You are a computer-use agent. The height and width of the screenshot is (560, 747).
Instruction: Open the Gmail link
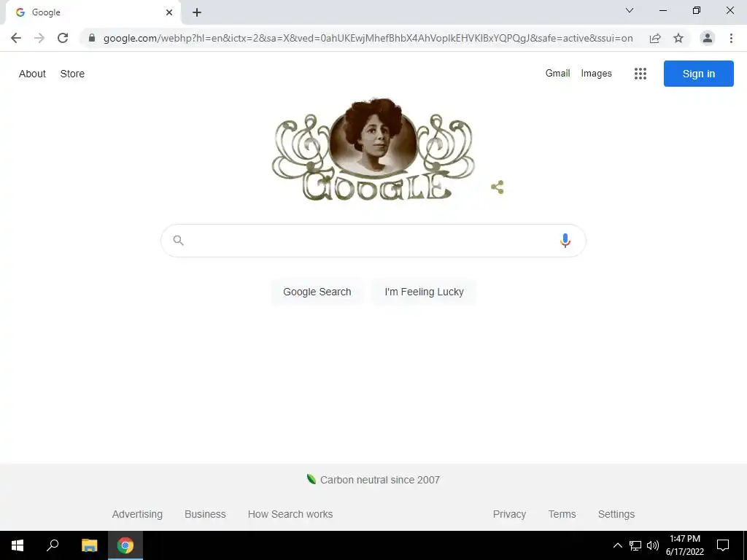coord(557,74)
